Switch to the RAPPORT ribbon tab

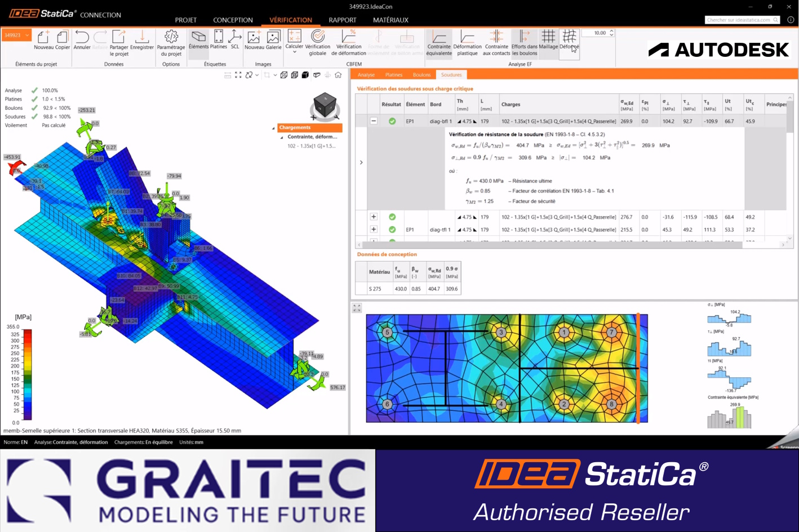342,20
